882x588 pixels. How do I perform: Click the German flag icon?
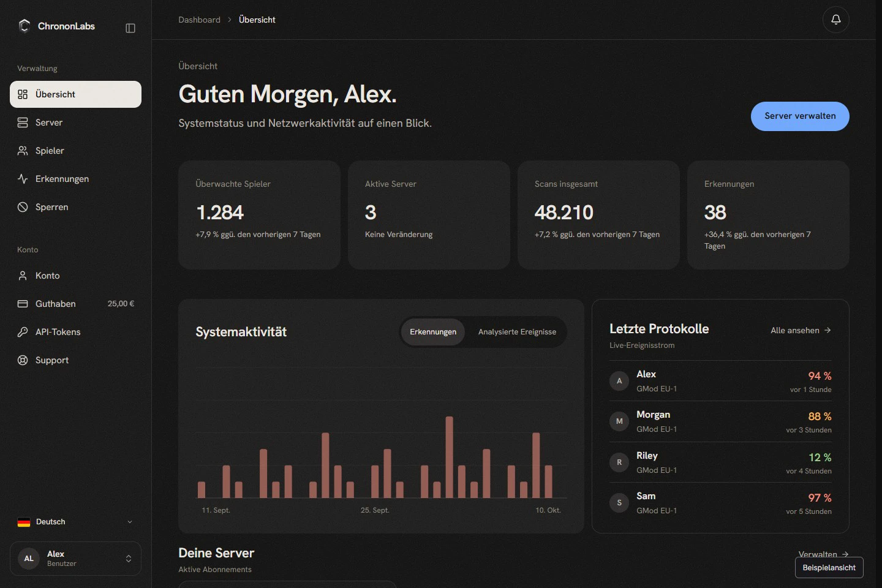(24, 522)
